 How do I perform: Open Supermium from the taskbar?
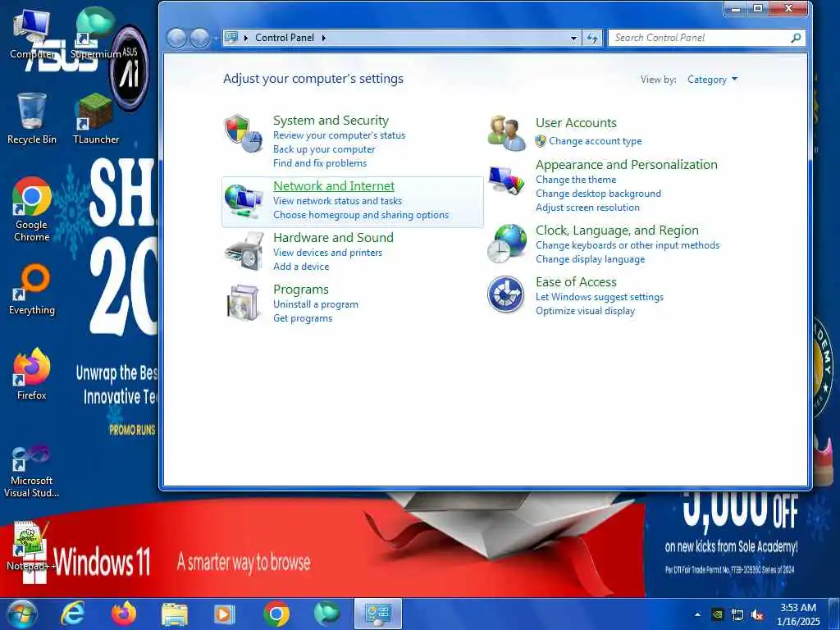[326, 614]
